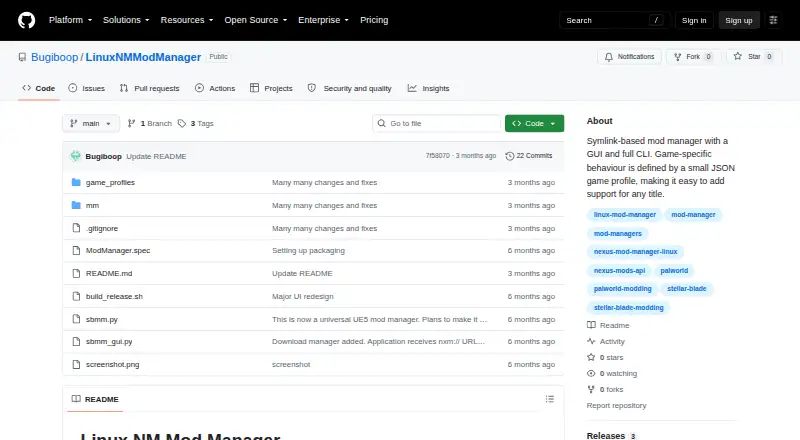Screen dimensions: 800x440
Task: Click the file icon beside ModManager.spec
Action: (76, 251)
